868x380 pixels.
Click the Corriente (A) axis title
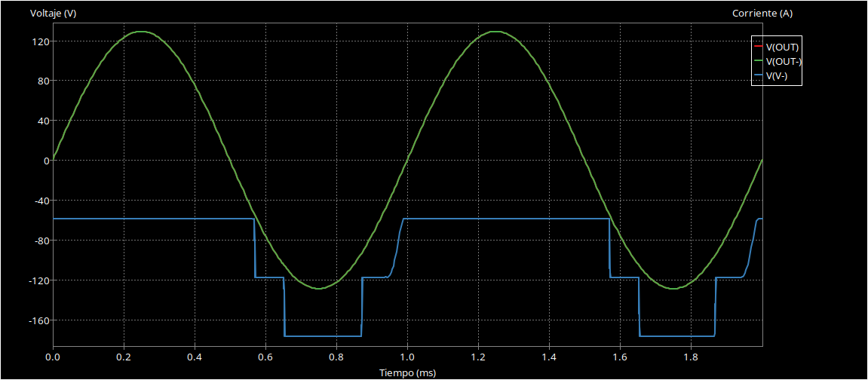pyautogui.click(x=762, y=14)
